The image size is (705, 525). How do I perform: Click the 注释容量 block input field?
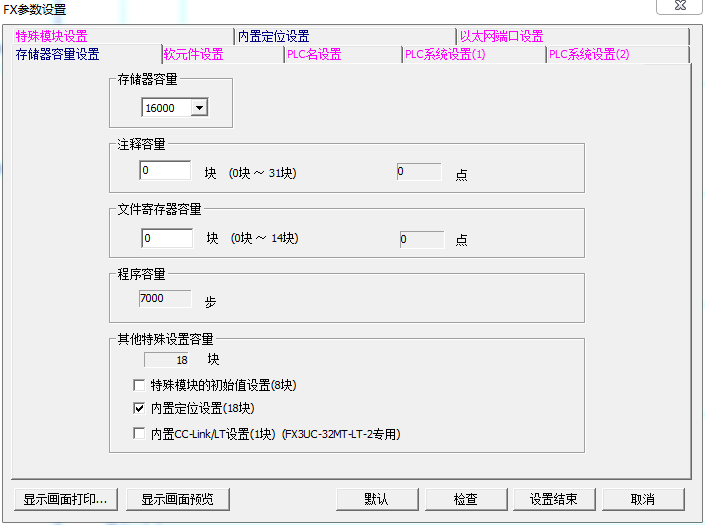pyautogui.click(x=165, y=171)
